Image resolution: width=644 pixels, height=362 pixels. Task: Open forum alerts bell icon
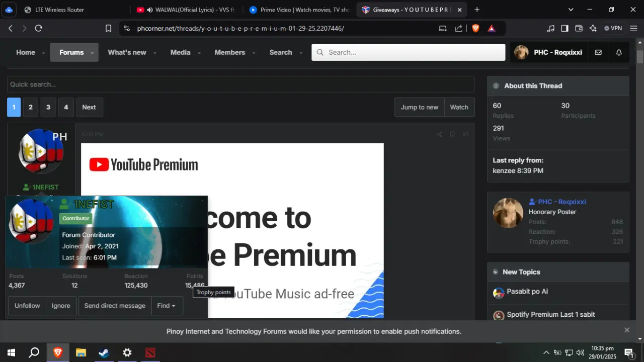pos(619,52)
